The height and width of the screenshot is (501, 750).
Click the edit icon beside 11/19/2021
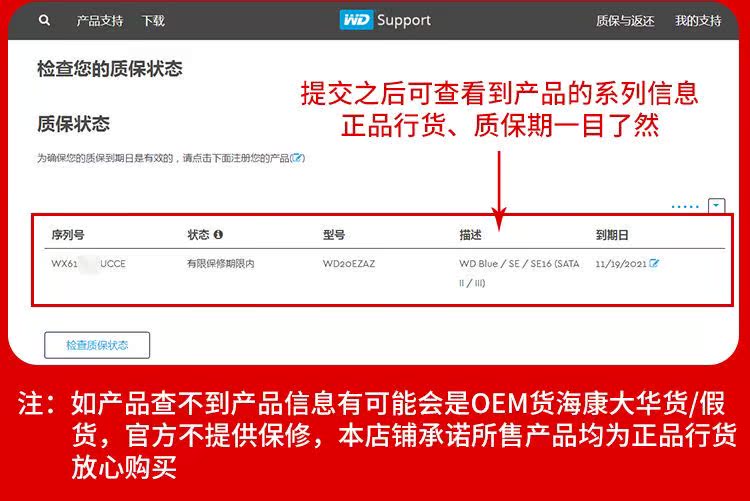coord(654,263)
